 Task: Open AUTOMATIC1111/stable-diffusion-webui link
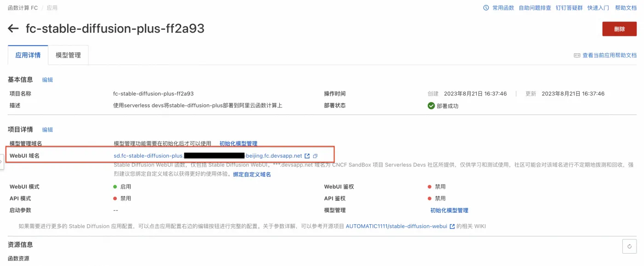tap(397, 226)
